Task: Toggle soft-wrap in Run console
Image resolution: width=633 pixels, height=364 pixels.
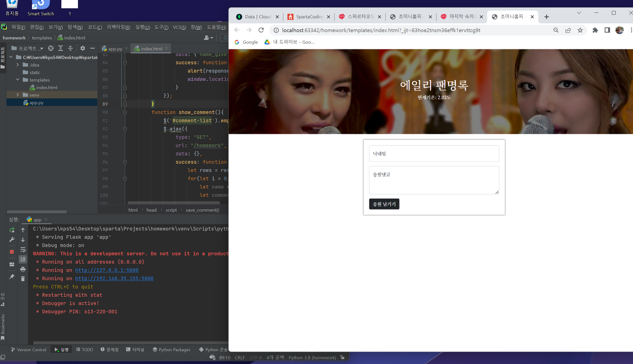Action: (23, 250)
